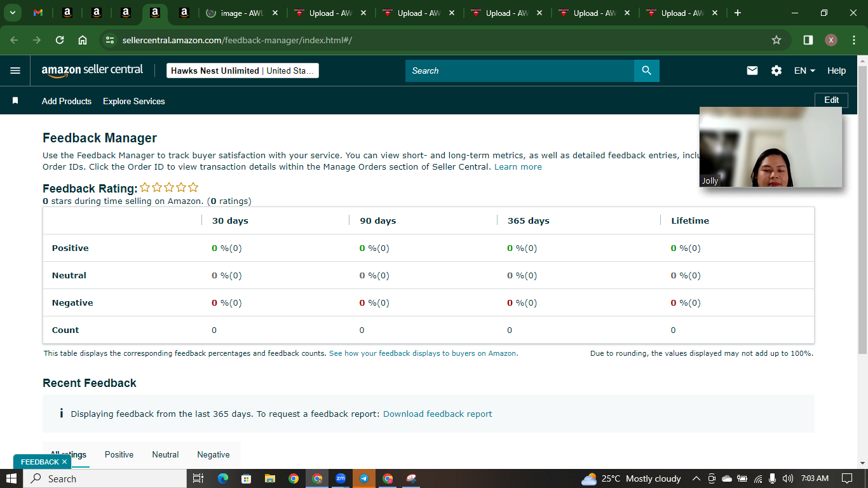Viewport: 868px width, 488px height.
Task: Bookmark this page with the star icon
Action: [776, 40]
